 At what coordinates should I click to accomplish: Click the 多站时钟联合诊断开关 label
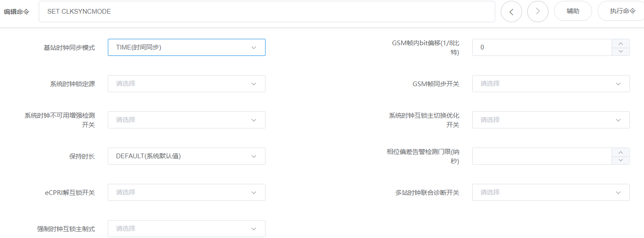click(427, 193)
